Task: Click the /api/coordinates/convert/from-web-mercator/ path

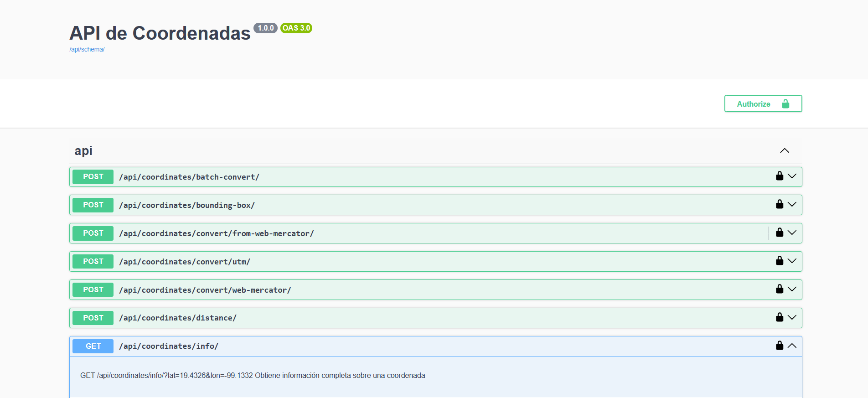Action: (x=216, y=233)
